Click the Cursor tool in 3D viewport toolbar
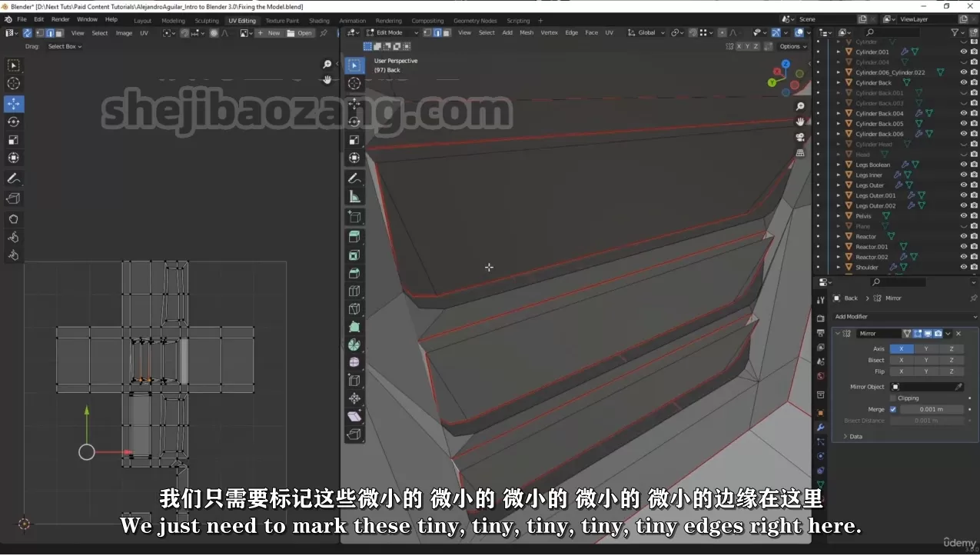 click(354, 84)
